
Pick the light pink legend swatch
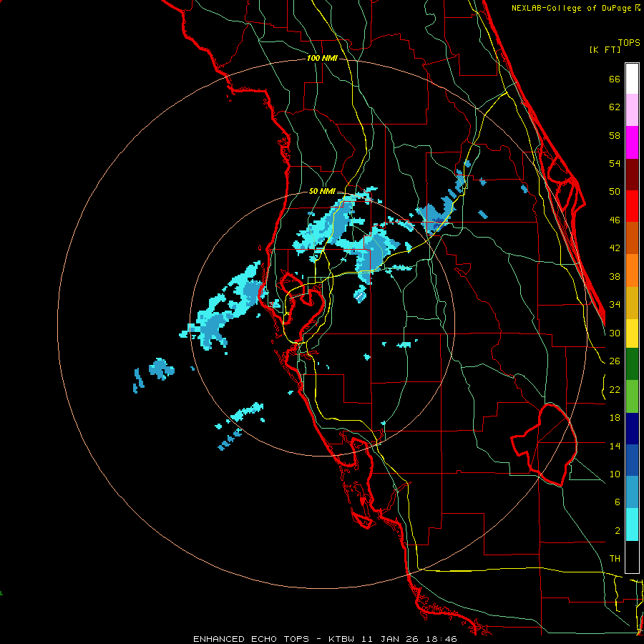(x=632, y=110)
